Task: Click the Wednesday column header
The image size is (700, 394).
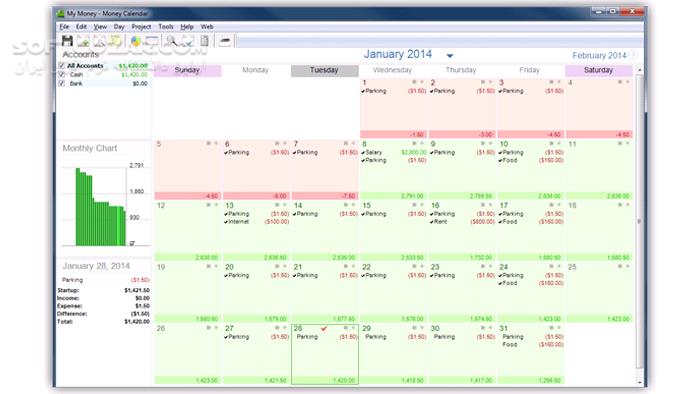Action: click(392, 71)
